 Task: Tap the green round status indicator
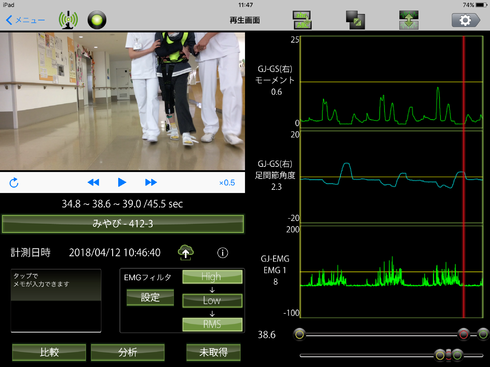pos(97,20)
